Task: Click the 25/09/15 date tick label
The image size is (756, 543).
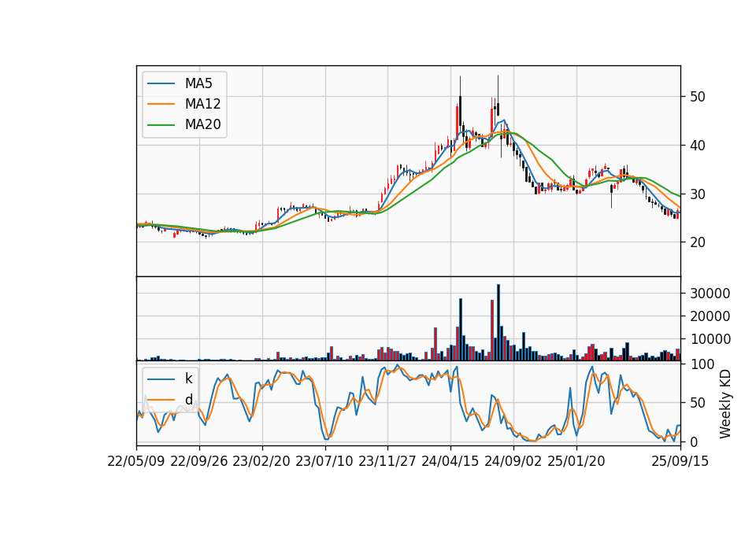Action: click(680, 461)
